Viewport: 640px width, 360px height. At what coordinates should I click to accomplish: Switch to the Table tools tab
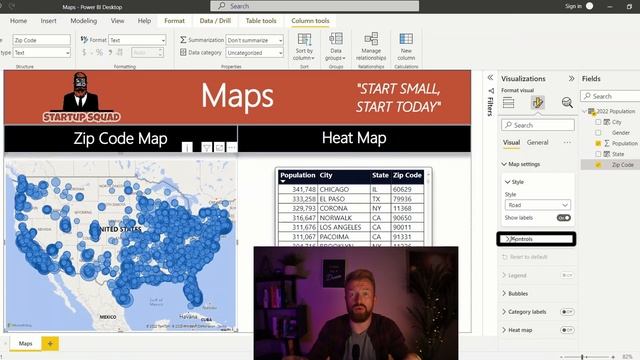(261, 21)
